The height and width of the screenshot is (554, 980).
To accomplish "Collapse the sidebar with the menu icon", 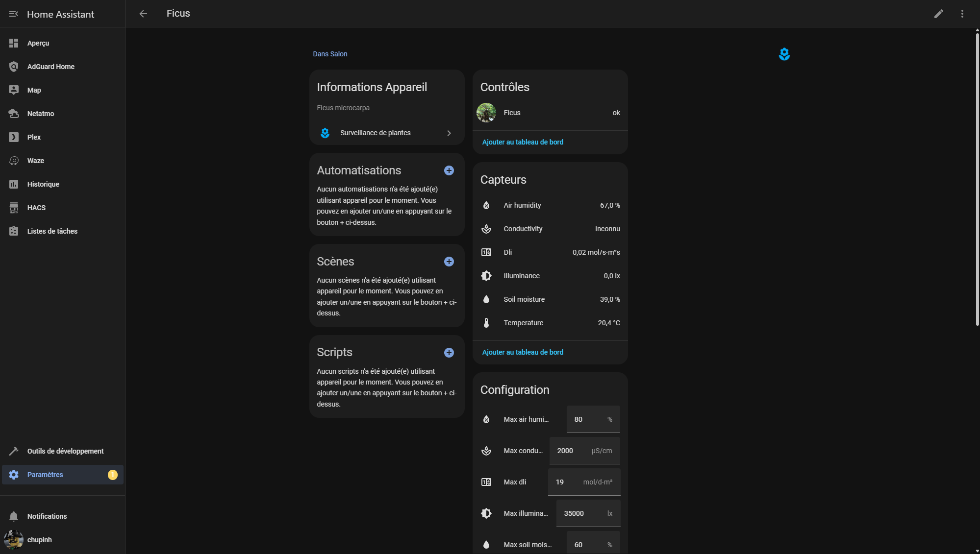I will click(x=14, y=14).
